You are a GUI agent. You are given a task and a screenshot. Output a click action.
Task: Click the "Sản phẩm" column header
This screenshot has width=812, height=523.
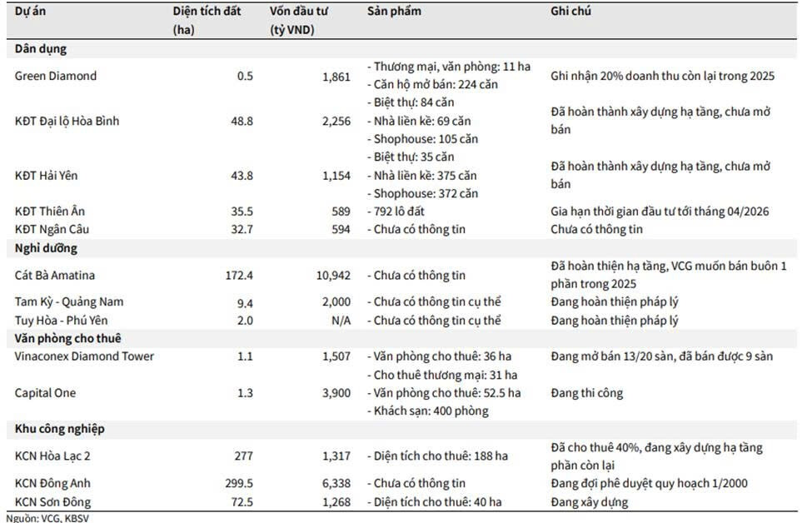coord(394,12)
